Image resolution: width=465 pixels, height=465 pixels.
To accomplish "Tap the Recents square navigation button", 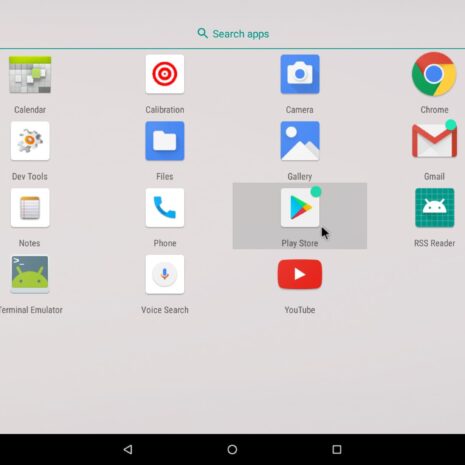I will pyautogui.click(x=337, y=449).
